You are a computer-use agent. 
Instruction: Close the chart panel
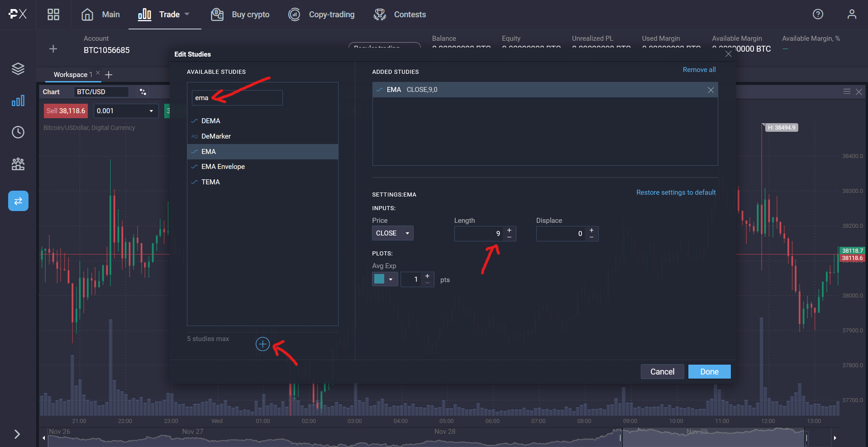[x=858, y=91]
